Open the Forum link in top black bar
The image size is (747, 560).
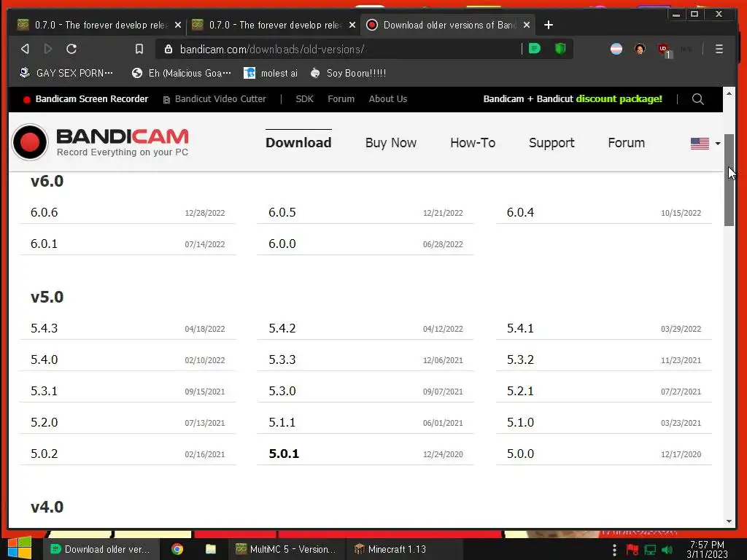coord(341,99)
